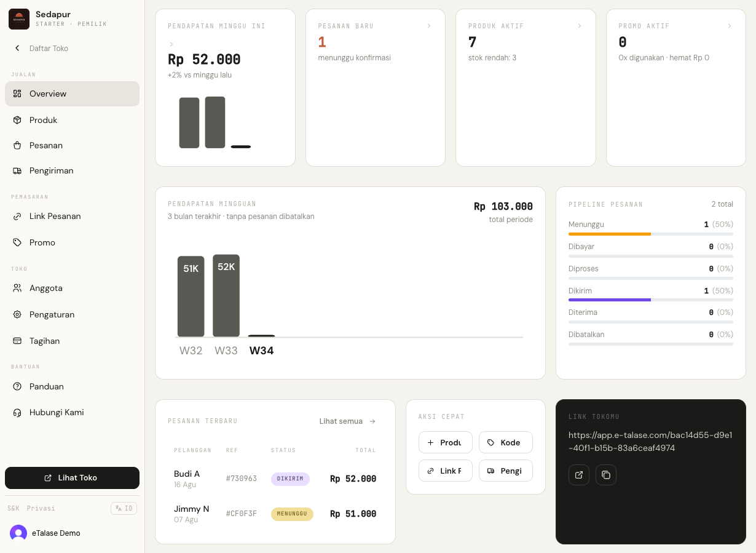Click the DIKIRIM status badge
The width and height of the screenshot is (756, 553).
290,479
